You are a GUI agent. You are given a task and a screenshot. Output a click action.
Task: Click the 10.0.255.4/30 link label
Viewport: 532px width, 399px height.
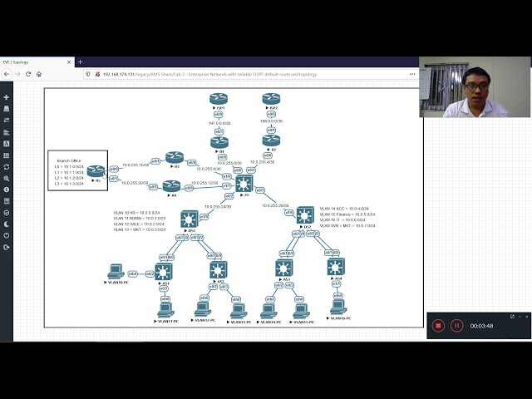pyautogui.click(x=263, y=162)
